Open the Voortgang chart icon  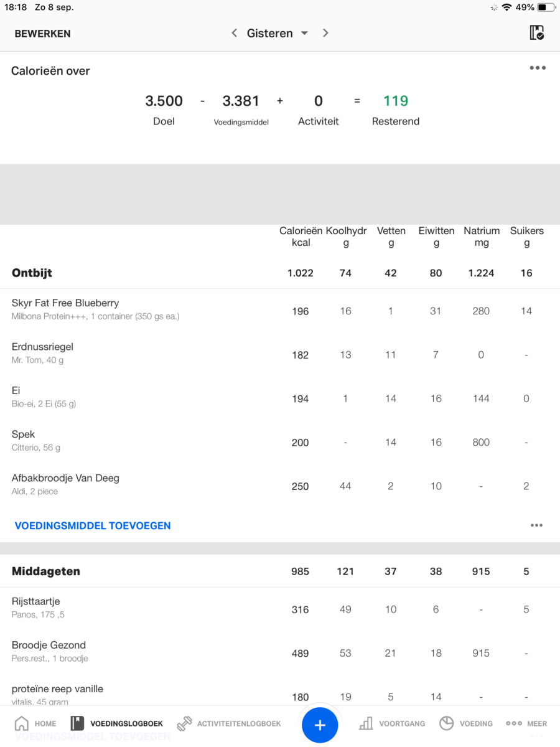pos(366,723)
